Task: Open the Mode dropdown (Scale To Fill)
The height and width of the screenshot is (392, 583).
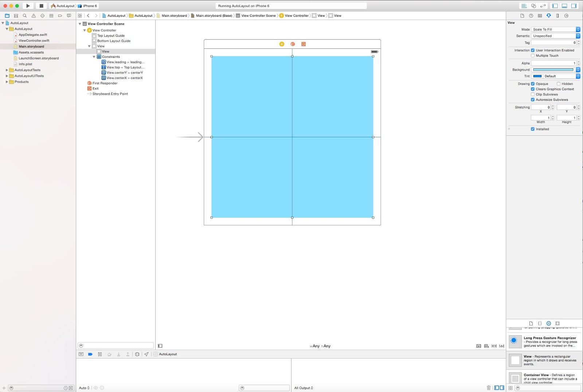Action: coord(555,29)
